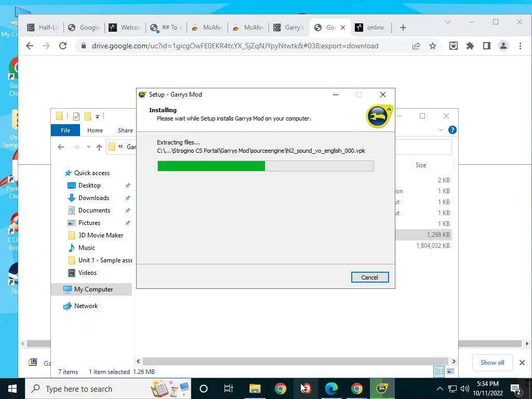Open Microsoft Edge from taskbar

tap(331, 389)
